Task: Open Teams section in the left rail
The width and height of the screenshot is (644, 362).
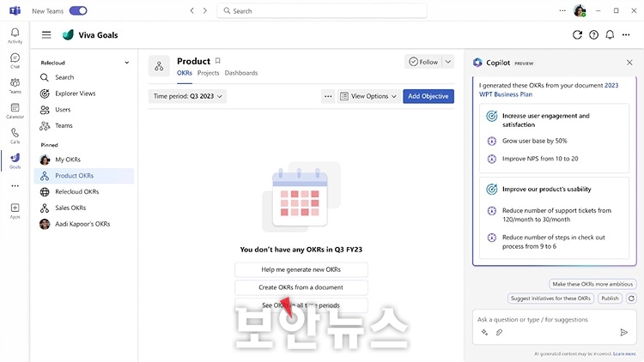Action: tap(15, 86)
